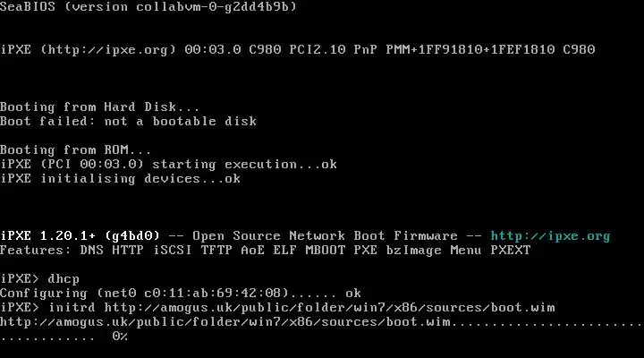Click the 0% download progress indicator
The width and height of the screenshot is (644, 358).
click(x=120, y=337)
